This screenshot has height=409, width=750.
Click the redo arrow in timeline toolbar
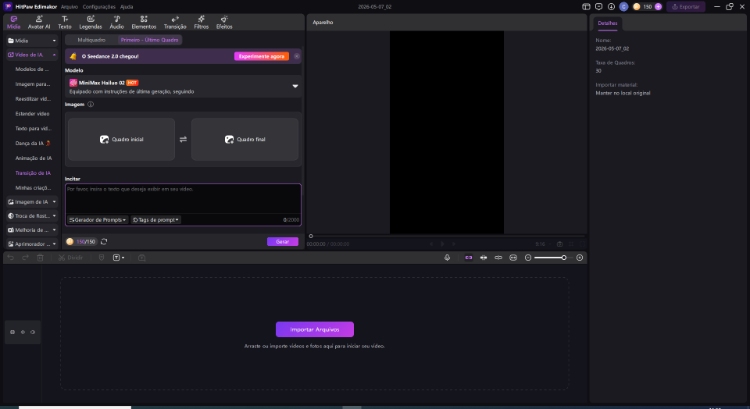tap(25, 258)
